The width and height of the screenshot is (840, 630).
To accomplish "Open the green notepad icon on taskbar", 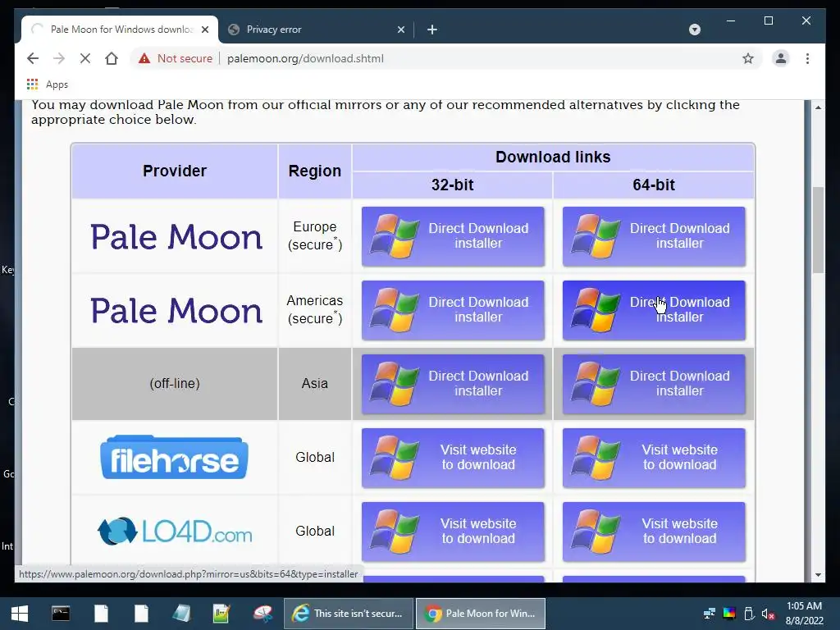I will pyautogui.click(x=221, y=614).
